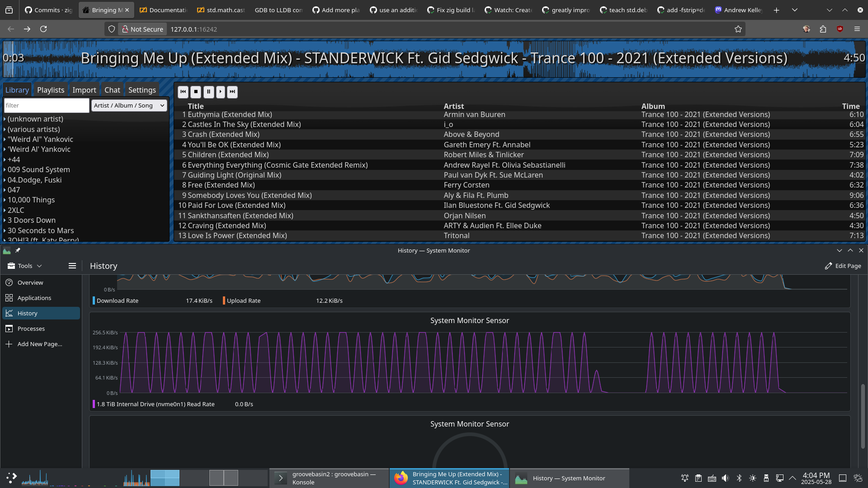Click the System Monitor vertical scrollbar
The height and width of the screenshot is (488, 868).
tap(863, 416)
